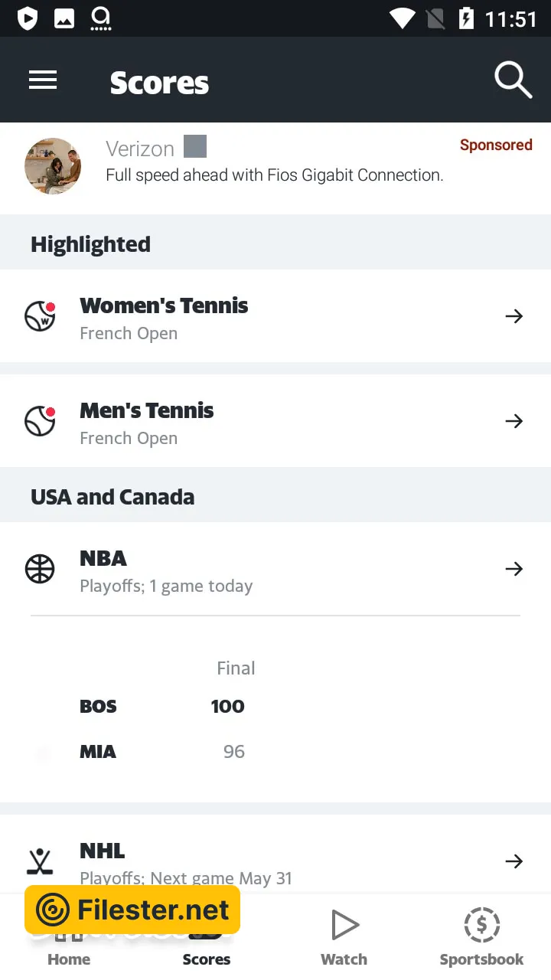
Task: Tap the NBA basketball icon
Action: click(x=40, y=569)
